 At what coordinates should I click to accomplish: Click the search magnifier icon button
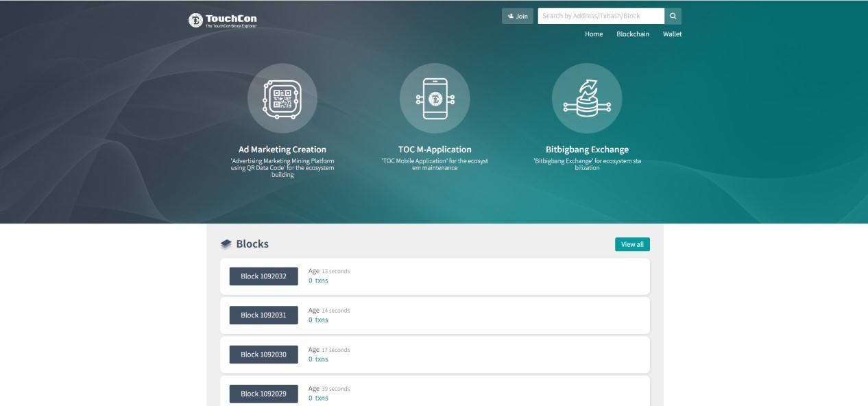coord(673,16)
